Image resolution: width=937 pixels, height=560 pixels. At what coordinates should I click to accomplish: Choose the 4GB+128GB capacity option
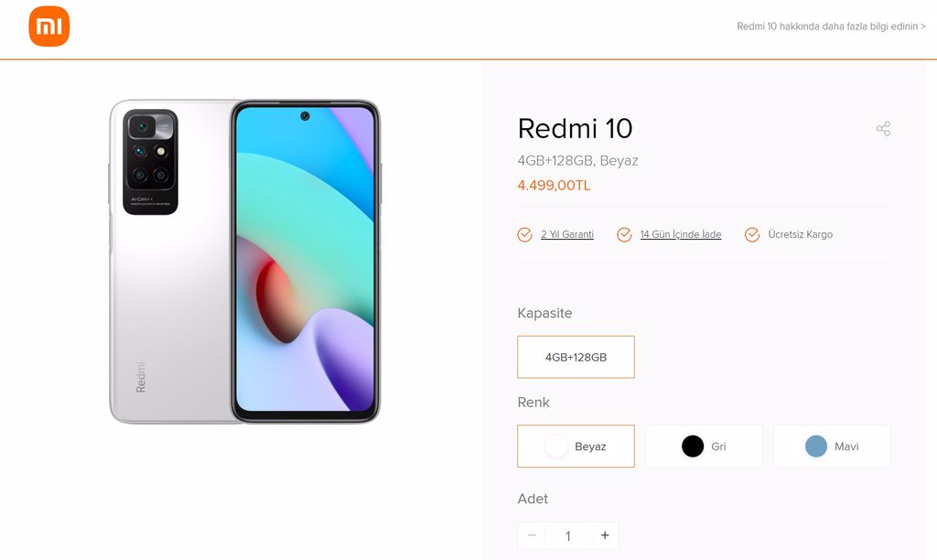pyautogui.click(x=576, y=357)
